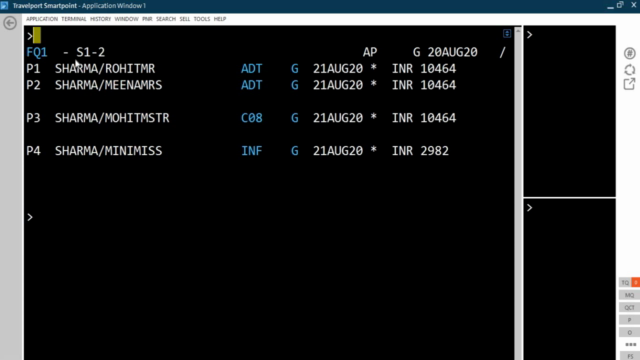This screenshot has width=640, height=360.
Task: Open the HELP menu
Action: [220, 19]
